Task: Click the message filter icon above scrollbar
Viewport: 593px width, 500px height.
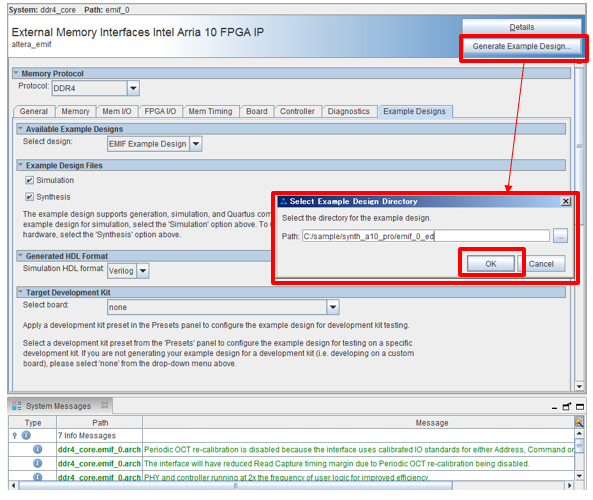Action: click(579, 422)
